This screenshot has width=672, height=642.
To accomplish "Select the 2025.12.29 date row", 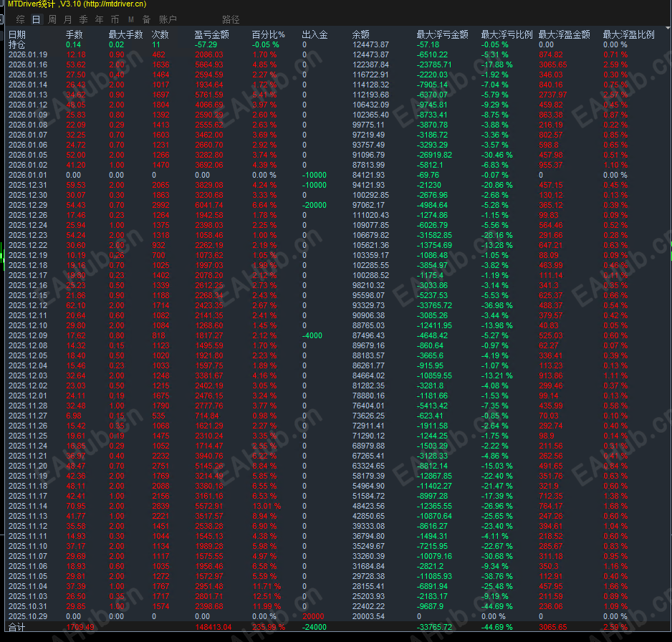I will pyautogui.click(x=28, y=206).
